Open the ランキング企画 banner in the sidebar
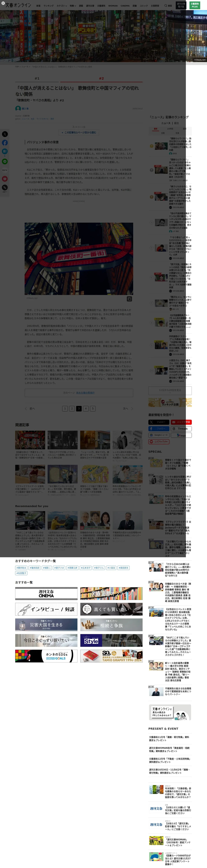 coord(170,402)
